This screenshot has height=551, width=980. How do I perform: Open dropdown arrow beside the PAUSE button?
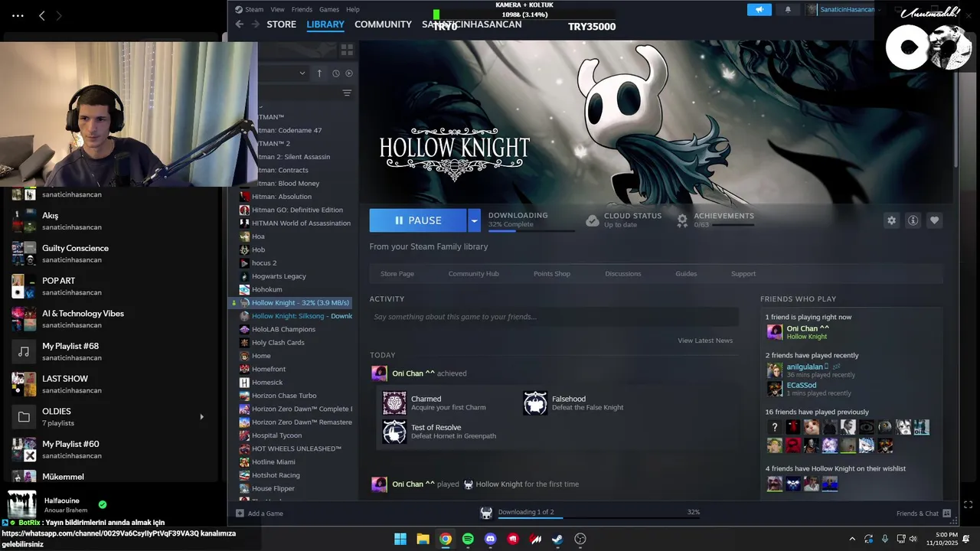tap(474, 220)
